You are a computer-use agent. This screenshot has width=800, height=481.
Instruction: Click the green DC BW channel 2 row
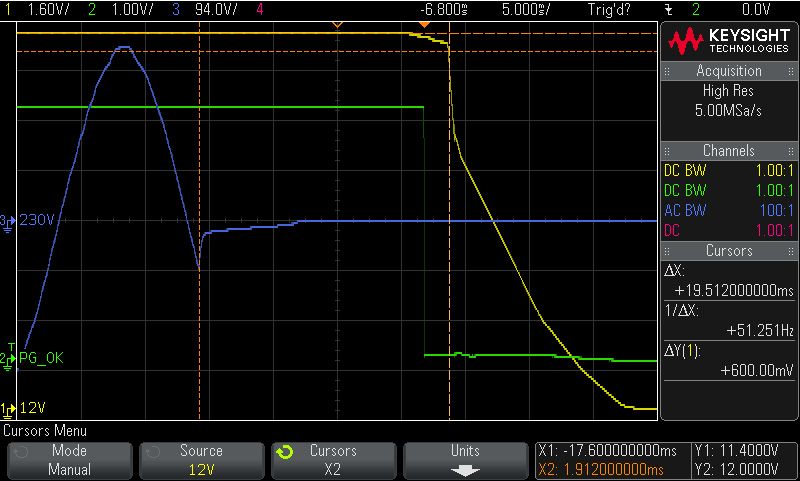click(x=728, y=190)
